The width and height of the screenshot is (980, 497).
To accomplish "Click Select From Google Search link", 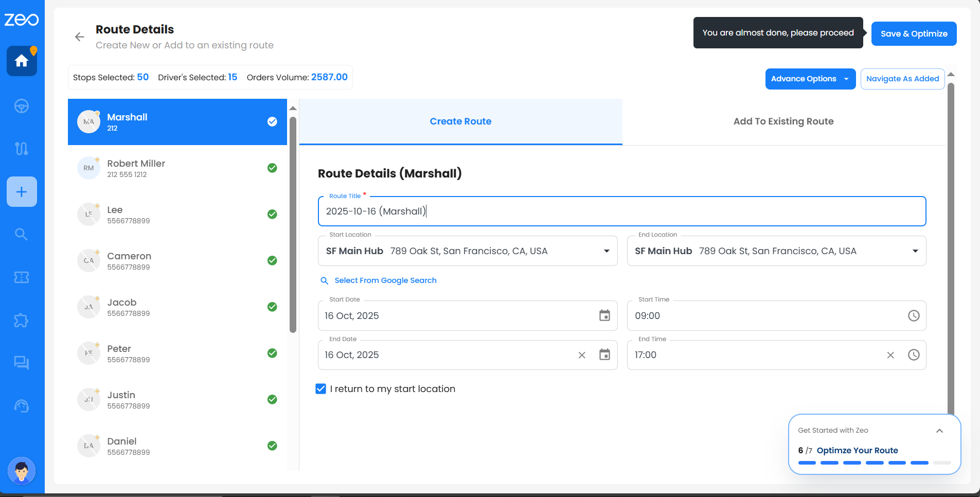I will coord(385,280).
